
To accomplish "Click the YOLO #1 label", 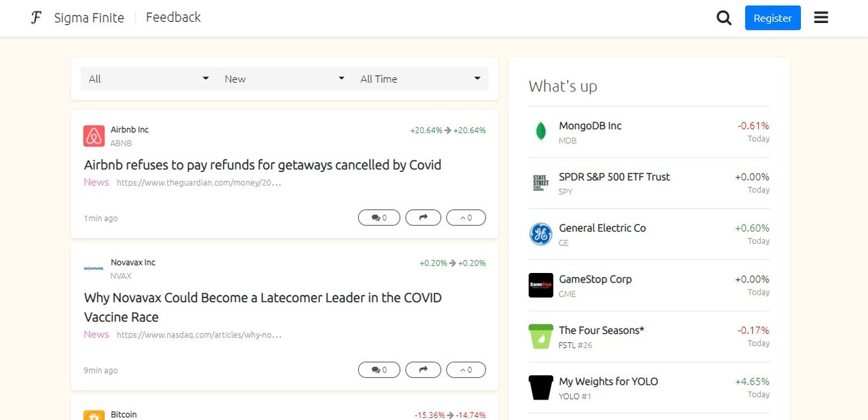I will tap(575, 396).
